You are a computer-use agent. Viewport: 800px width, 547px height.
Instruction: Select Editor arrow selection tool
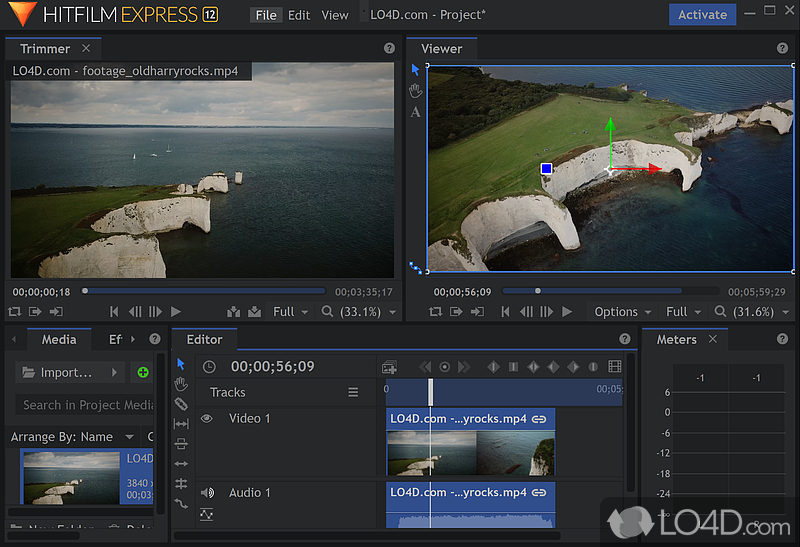pyautogui.click(x=181, y=364)
